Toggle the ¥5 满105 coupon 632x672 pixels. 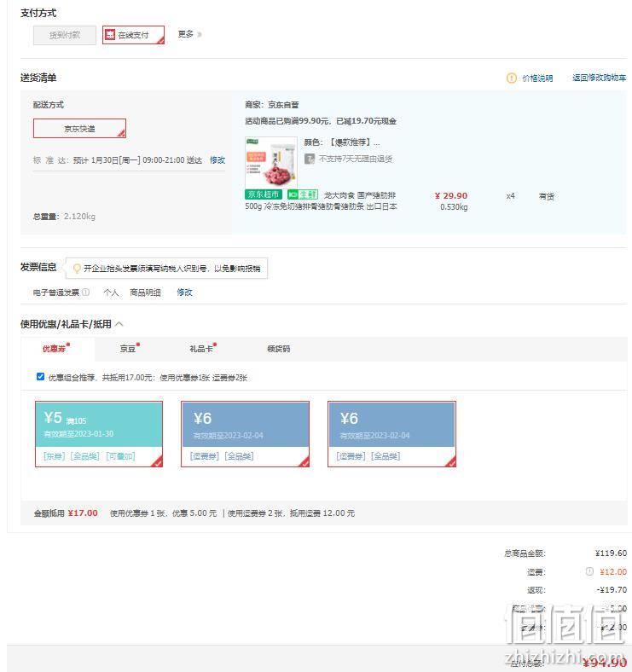pos(99,434)
